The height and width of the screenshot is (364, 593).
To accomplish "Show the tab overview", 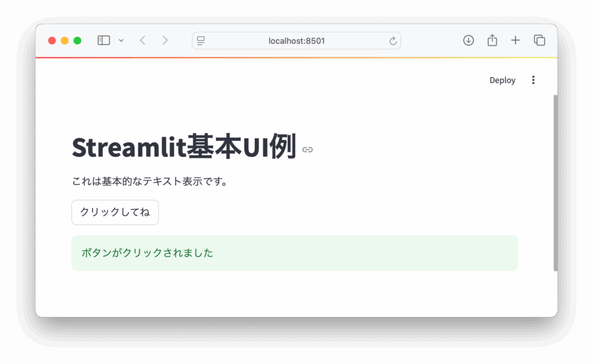I will pos(539,41).
